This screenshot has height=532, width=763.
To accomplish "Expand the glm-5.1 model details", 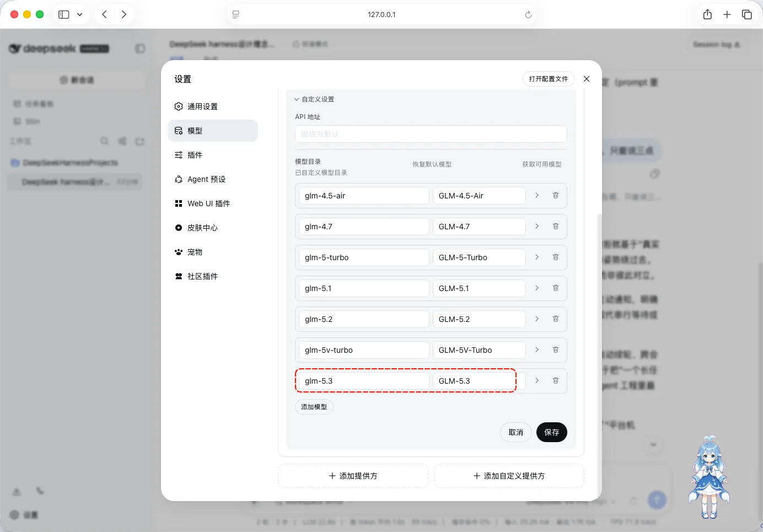I will (x=537, y=288).
